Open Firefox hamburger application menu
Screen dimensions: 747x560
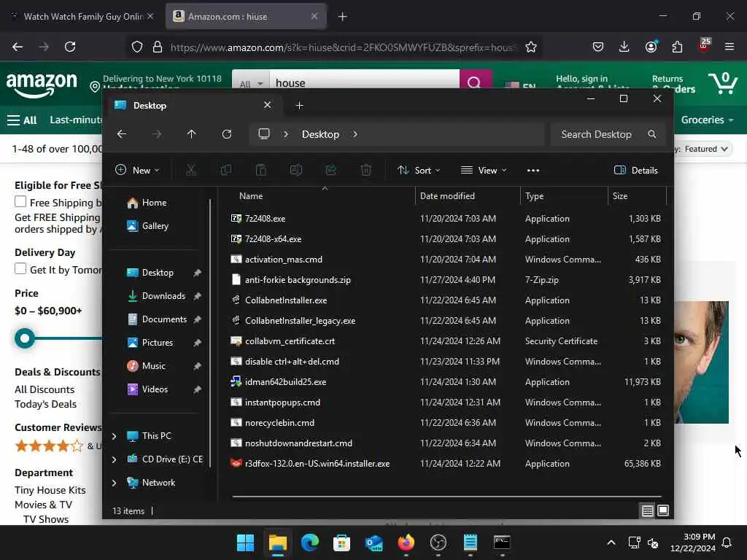(729, 47)
